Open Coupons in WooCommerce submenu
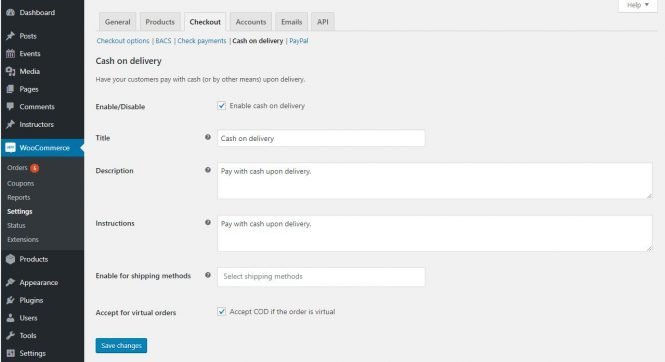 point(20,184)
